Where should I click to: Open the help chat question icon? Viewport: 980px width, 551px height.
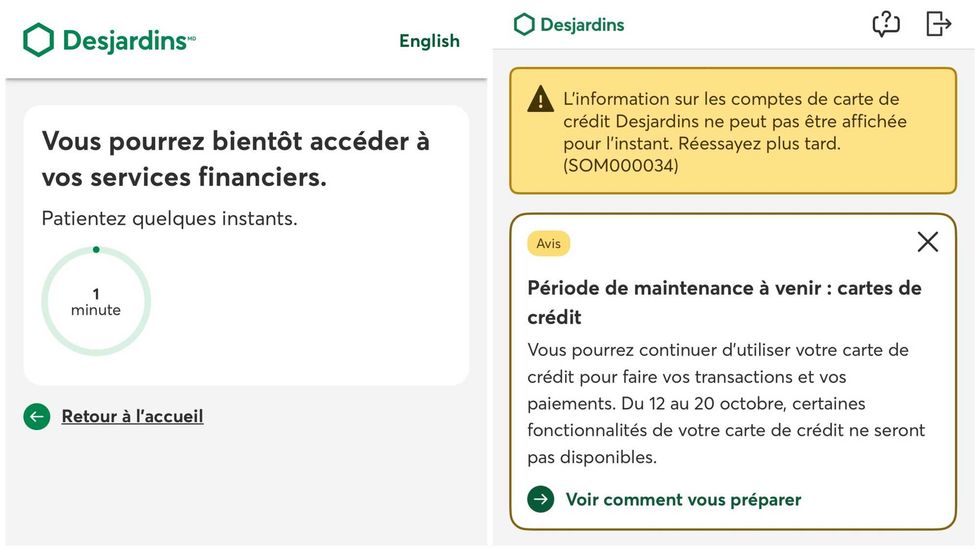click(x=886, y=24)
